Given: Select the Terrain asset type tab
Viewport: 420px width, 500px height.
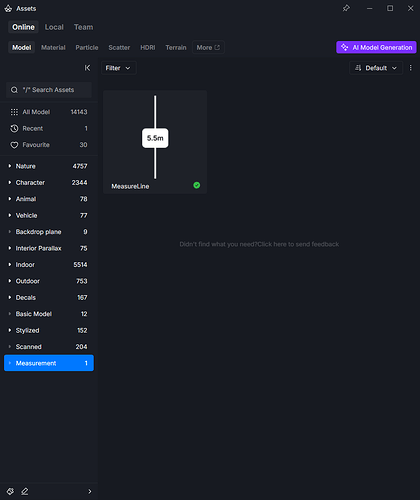Looking at the screenshot, I should (x=176, y=48).
